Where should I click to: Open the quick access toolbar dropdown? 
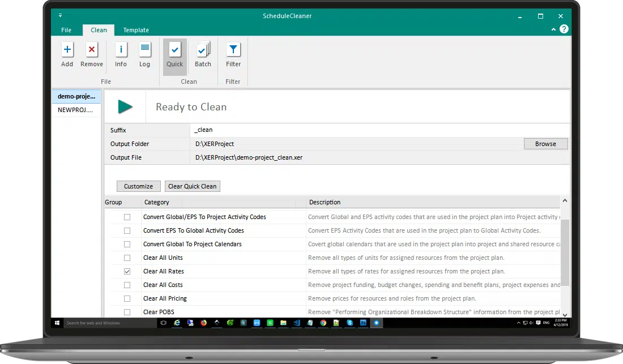[x=60, y=15]
